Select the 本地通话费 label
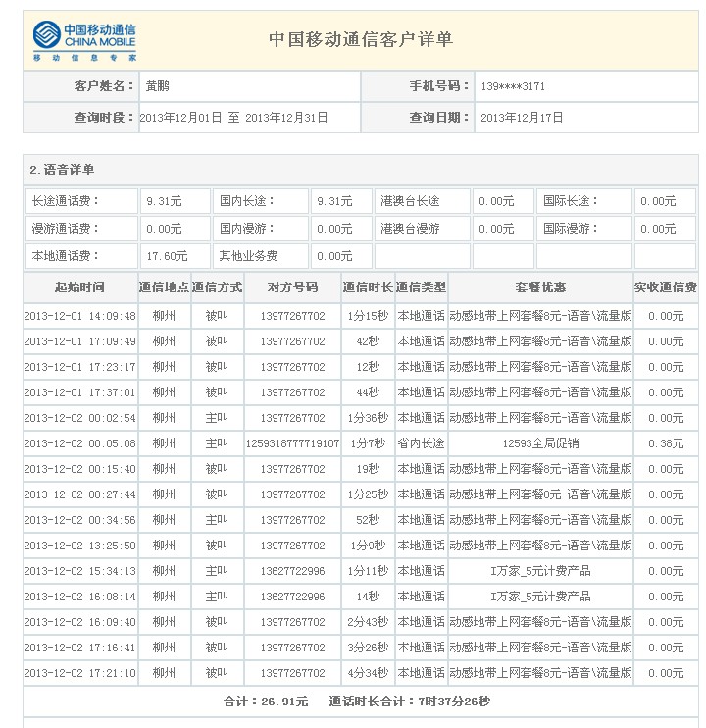The image size is (706, 728). point(66,256)
